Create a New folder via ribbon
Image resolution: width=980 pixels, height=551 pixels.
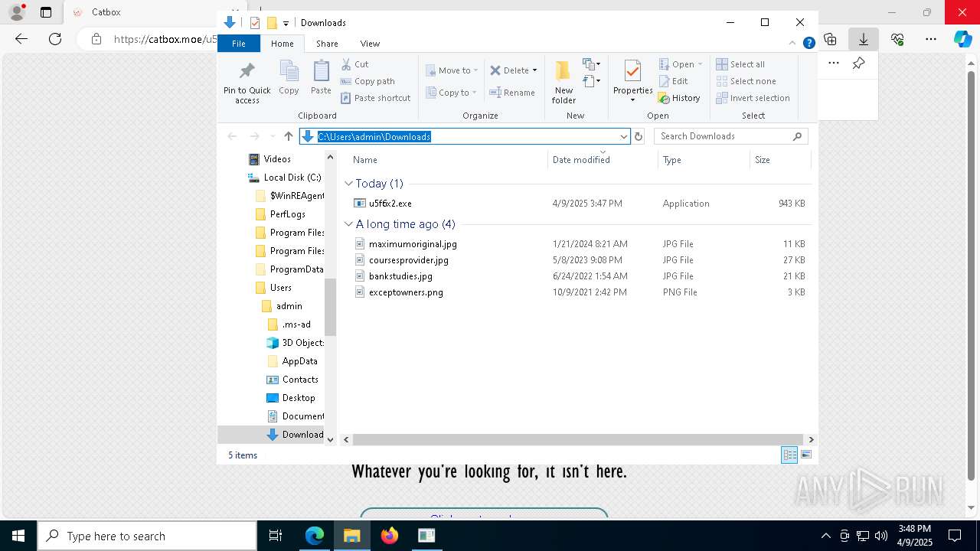pyautogui.click(x=563, y=83)
